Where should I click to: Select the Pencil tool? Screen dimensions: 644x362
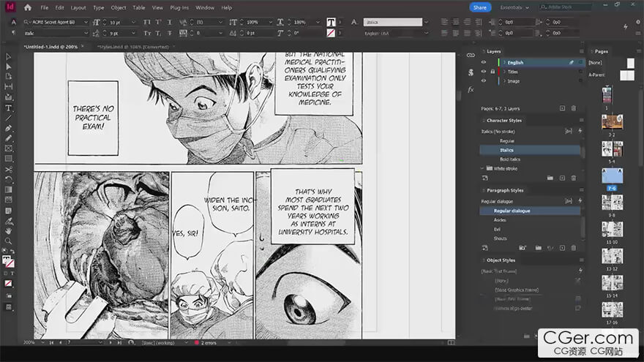pos(8,138)
